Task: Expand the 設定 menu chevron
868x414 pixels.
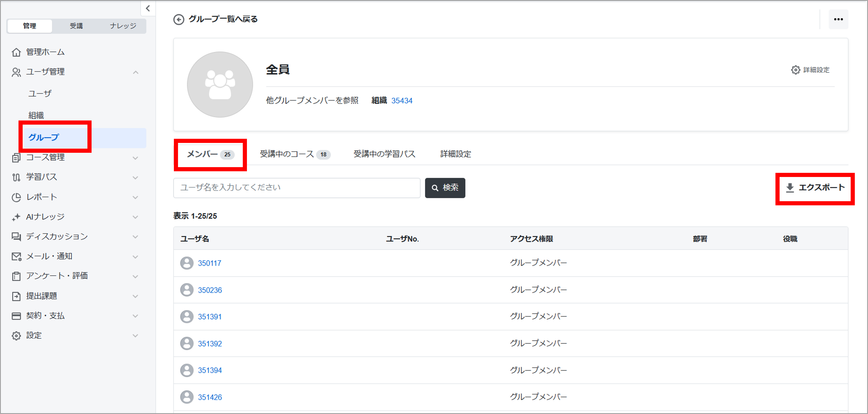Action: click(135, 336)
